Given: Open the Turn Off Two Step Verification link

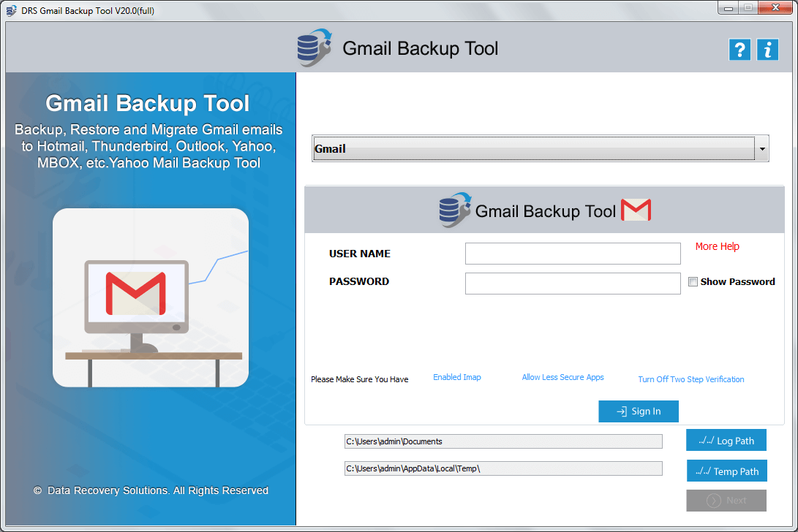Looking at the screenshot, I should tap(691, 379).
